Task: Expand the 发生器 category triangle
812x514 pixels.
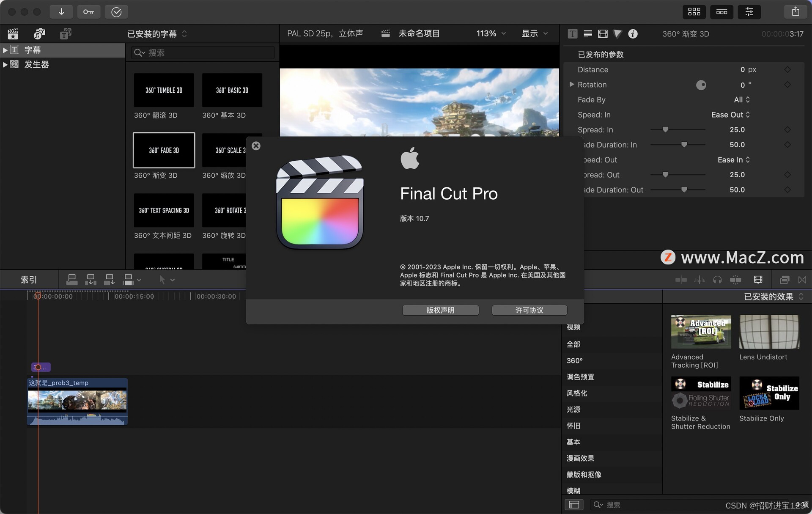Action: [x=5, y=64]
